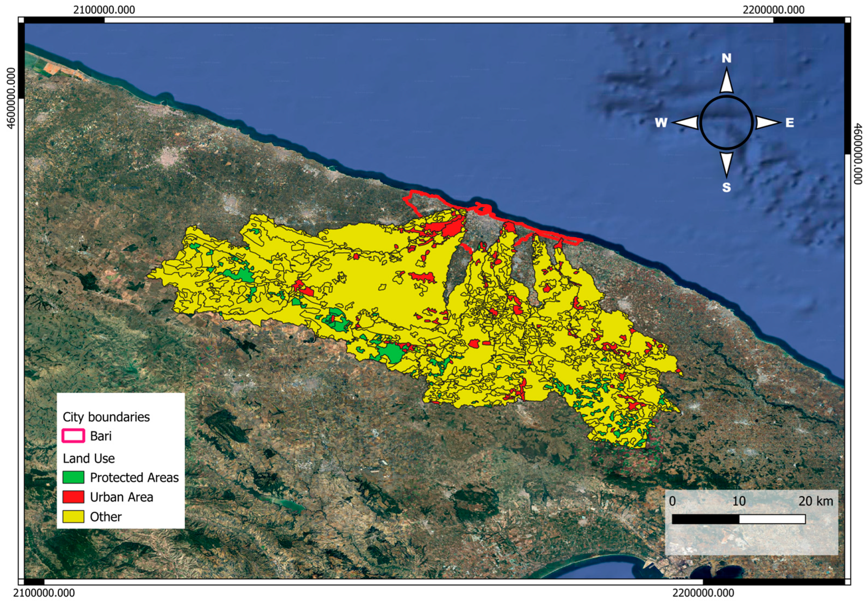
Task: Click the top-right 2200000.000 coordinate label
Action: [x=774, y=9]
